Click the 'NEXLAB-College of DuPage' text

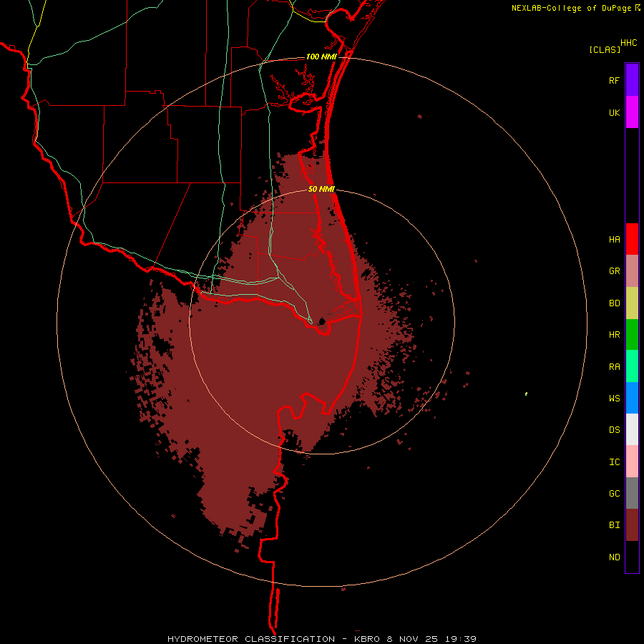(x=571, y=8)
